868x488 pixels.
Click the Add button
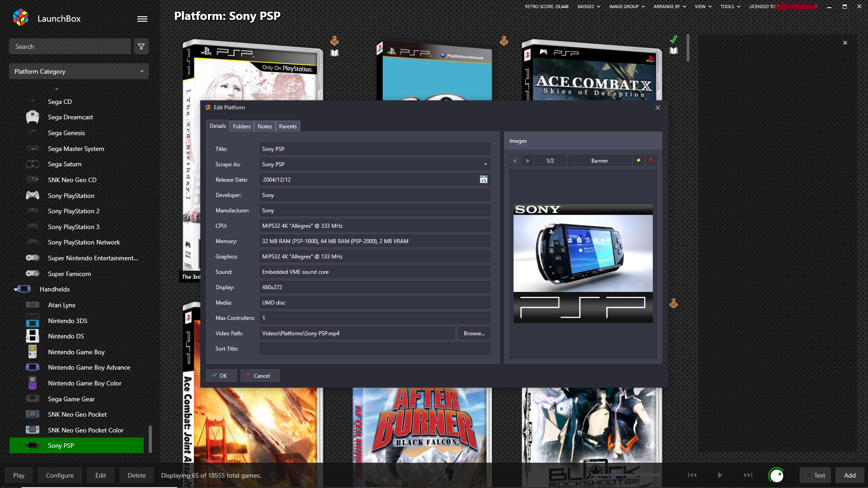coord(849,475)
